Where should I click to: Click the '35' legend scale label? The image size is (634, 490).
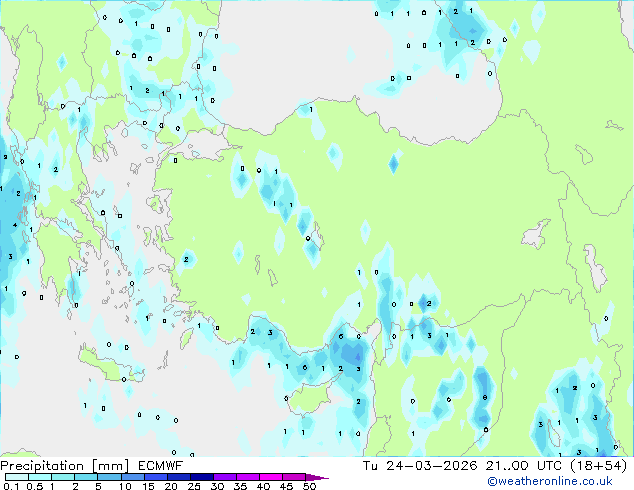pyautogui.click(x=240, y=486)
